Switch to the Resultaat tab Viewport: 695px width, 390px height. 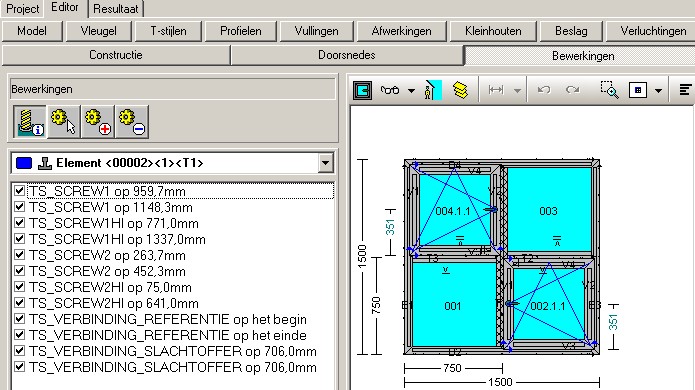pyautogui.click(x=116, y=9)
